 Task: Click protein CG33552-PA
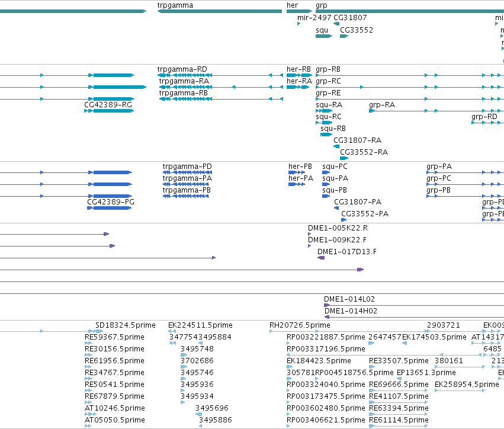[x=344, y=220]
